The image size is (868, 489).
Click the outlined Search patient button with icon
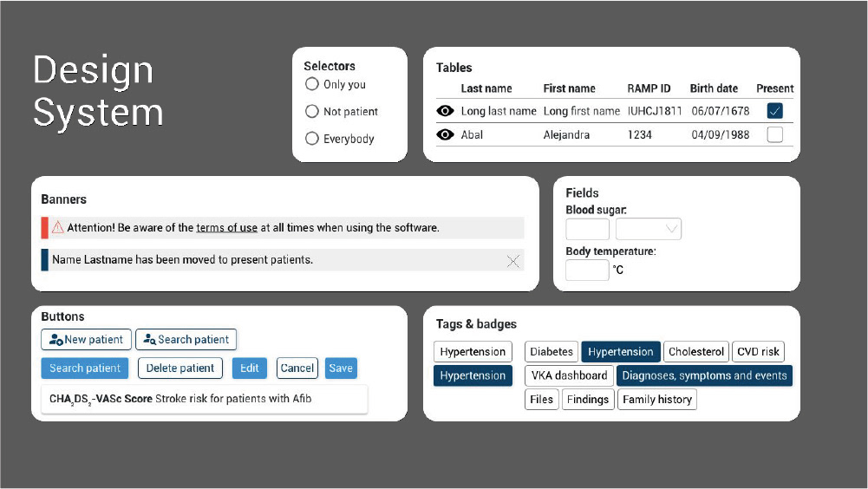[x=186, y=340]
